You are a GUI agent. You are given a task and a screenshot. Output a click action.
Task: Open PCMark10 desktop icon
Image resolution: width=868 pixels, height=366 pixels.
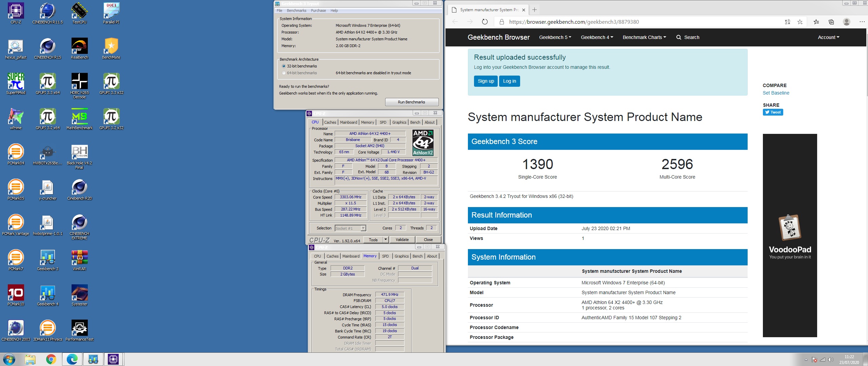click(16, 296)
